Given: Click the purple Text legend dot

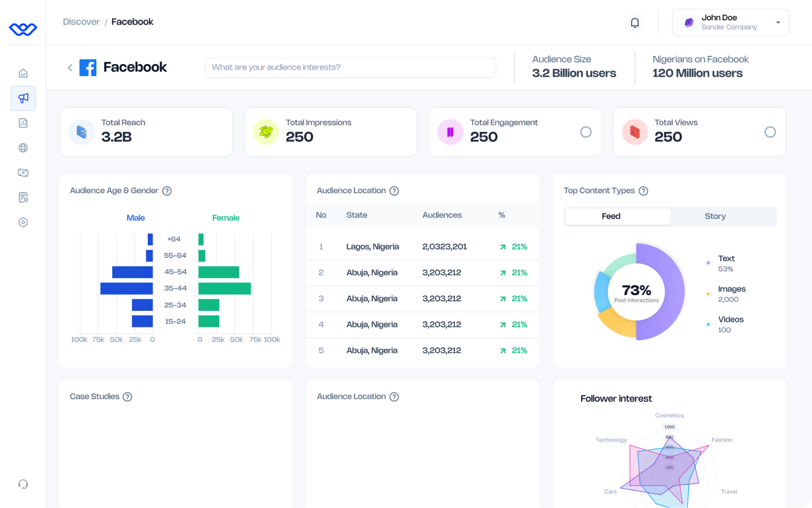Looking at the screenshot, I should [x=708, y=263].
